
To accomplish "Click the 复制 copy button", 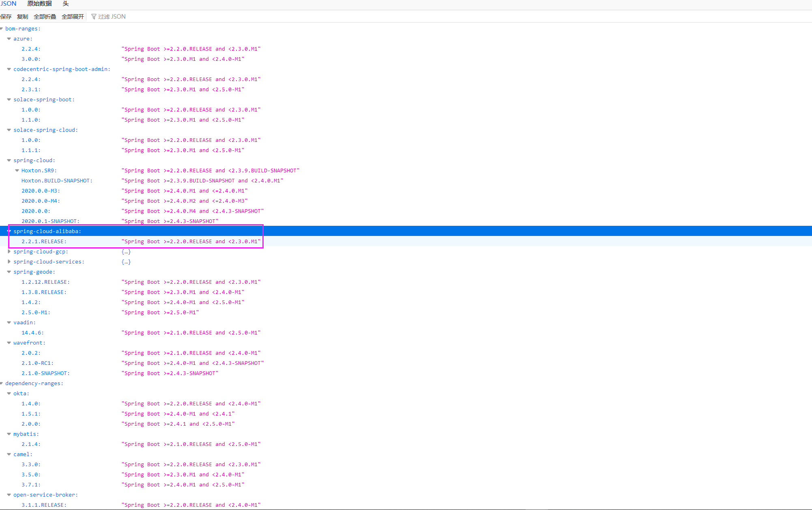I will pyautogui.click(x=23, y=17).
